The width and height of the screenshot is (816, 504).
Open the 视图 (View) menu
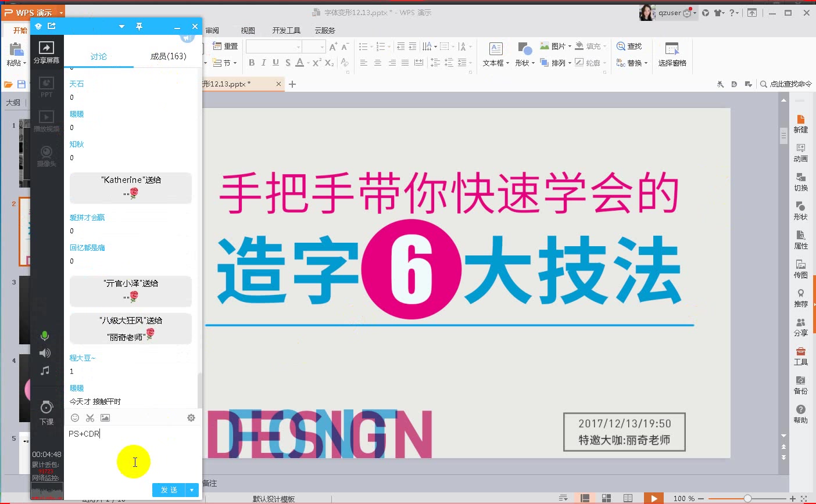(248, 30)
